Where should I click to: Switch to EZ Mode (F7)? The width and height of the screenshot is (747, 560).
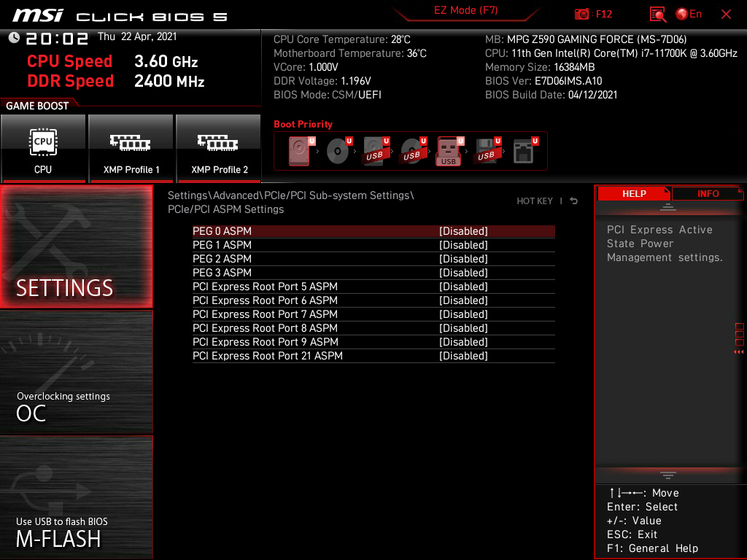pos(465,10)
